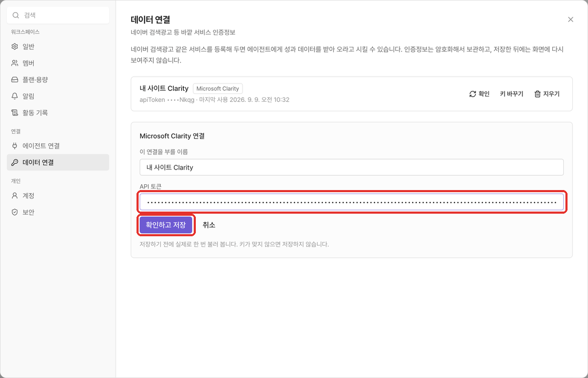Open the 활동 기록 page
The image size is (588, 378).
pyautogui.click(x=58, y=112)
